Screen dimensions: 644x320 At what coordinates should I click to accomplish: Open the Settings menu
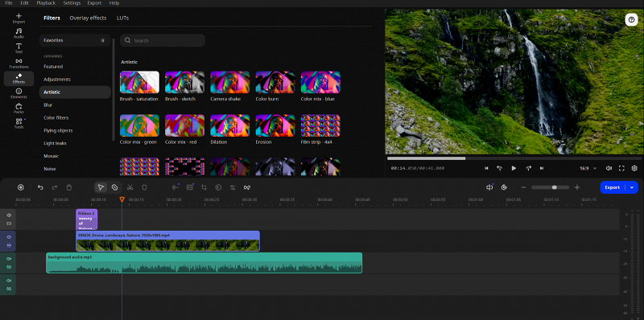(x=72, y=3)
